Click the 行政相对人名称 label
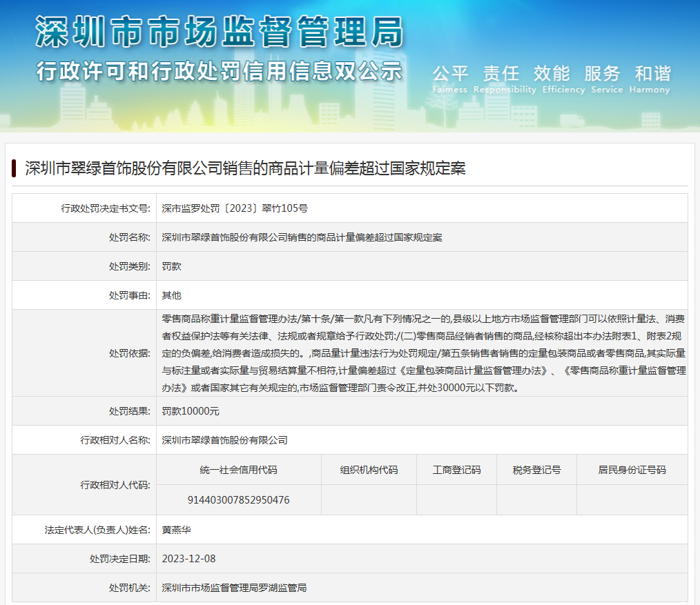 pos(115,440)
